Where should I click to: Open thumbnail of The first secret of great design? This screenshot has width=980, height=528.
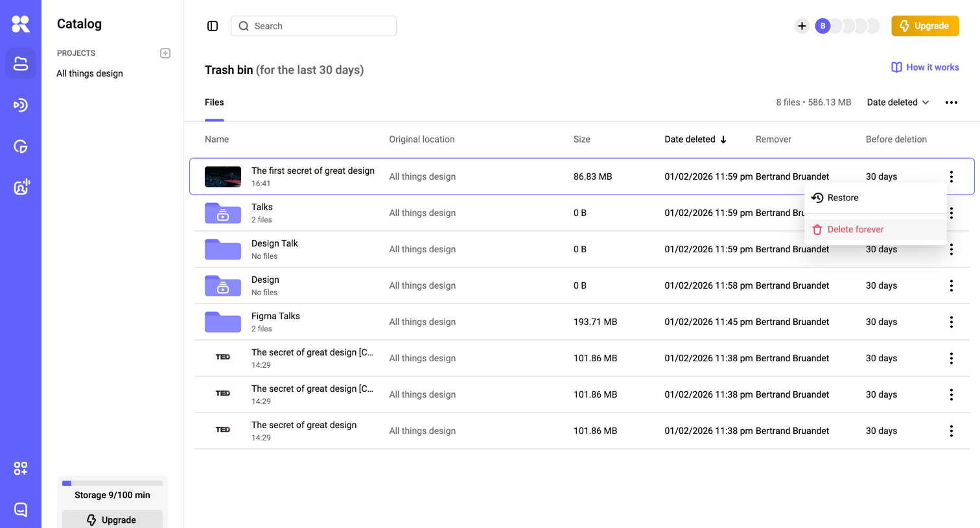point(223,176)
